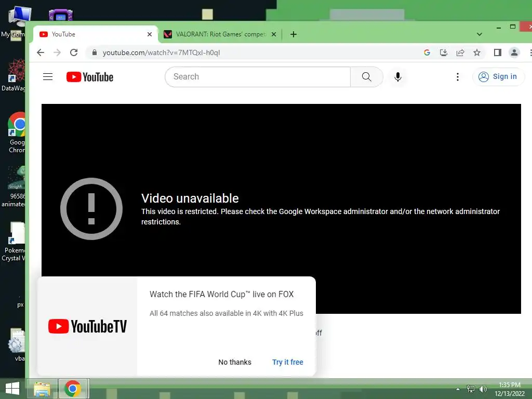Click the YouTube logo
Screen dimensions: 532x399
[x=90, y=77]
